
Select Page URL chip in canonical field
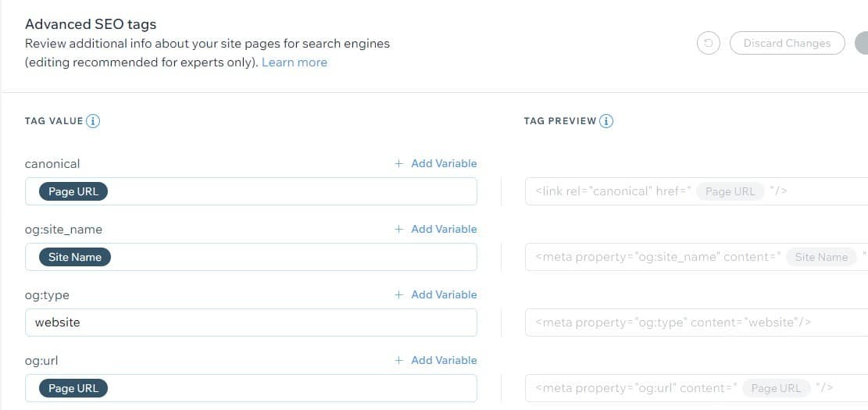[73, 191]
